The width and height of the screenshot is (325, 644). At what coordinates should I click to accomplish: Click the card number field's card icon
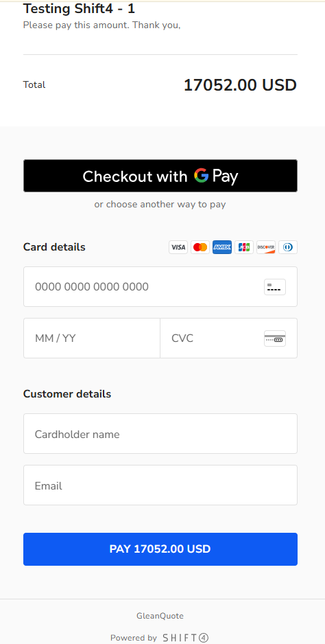(274, 287)
